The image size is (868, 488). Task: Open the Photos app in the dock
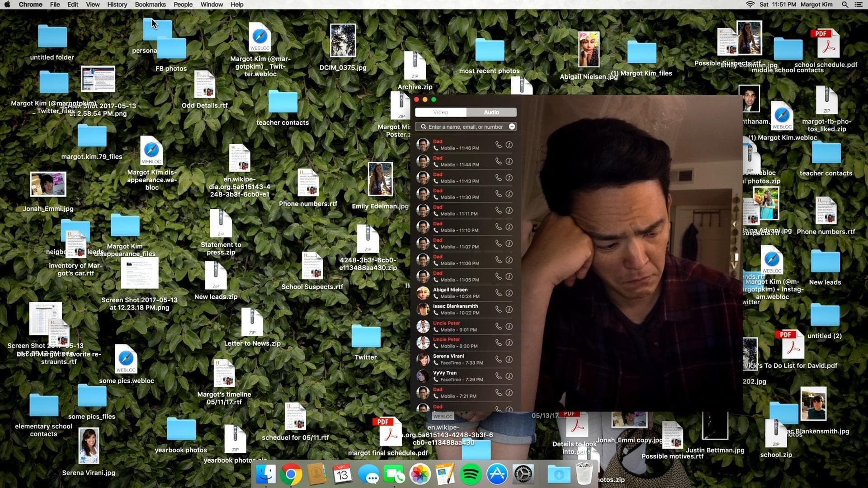(420, 474)
